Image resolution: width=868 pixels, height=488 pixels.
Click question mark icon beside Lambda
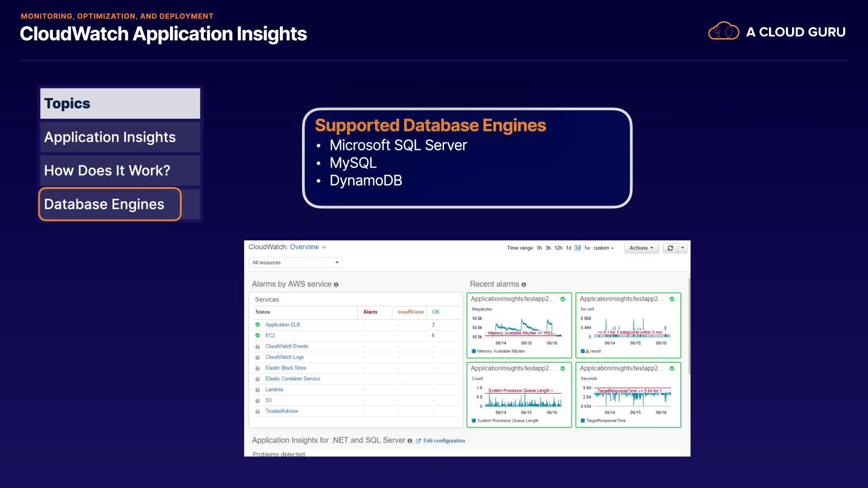(x=258, y=389)
